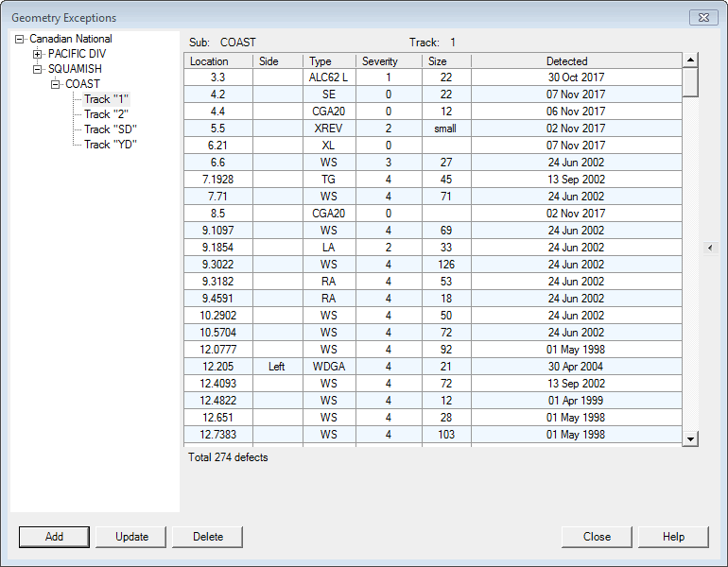Click the small panel collapse arrow at right edge
Image resolution: width=728 pixels, height=567 pixels.
pos(710,248)
